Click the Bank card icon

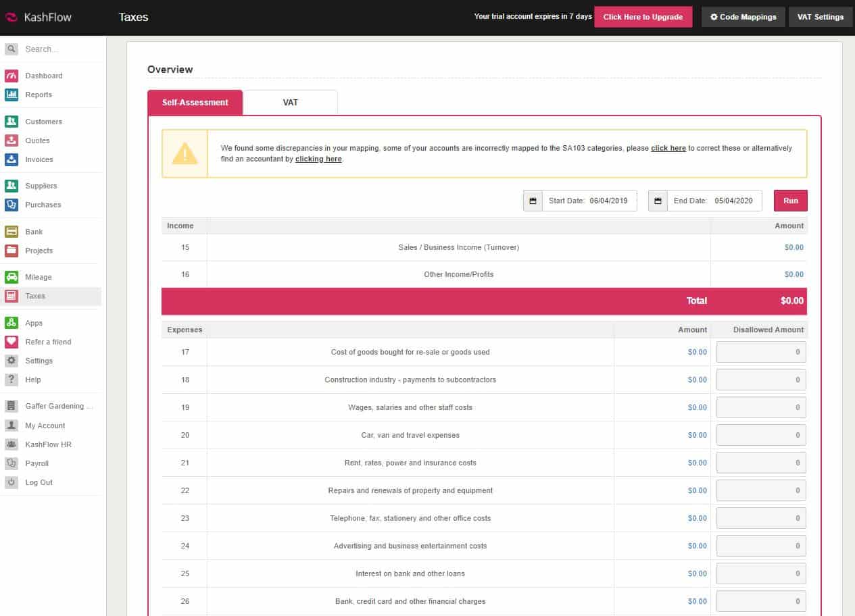tap(11, 232)
